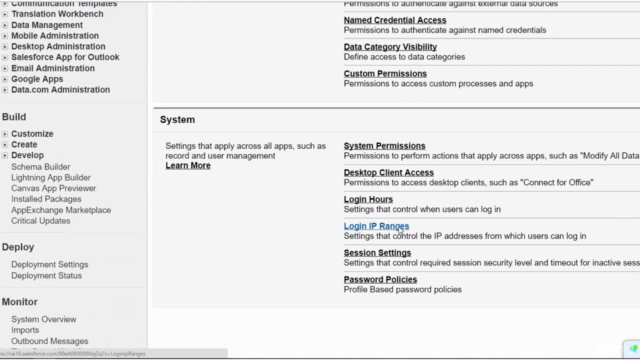Open Mobile Administration sidebar item
Image resolution: width=640 pixels, height=360 pixels.
point(55,36)
